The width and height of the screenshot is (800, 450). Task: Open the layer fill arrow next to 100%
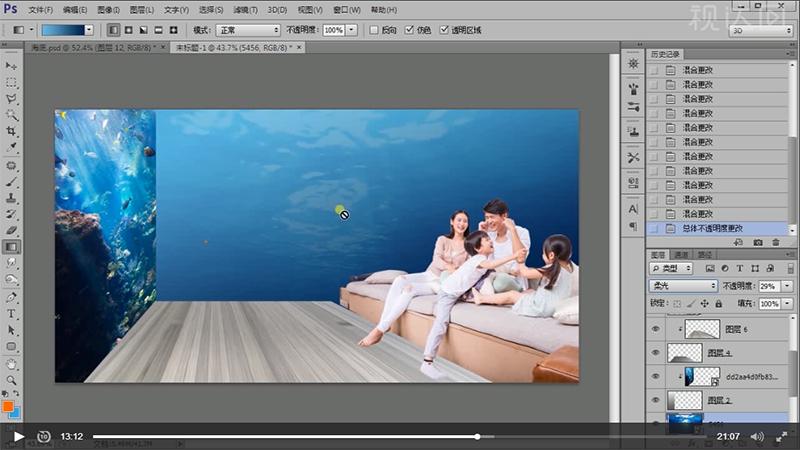788,304
